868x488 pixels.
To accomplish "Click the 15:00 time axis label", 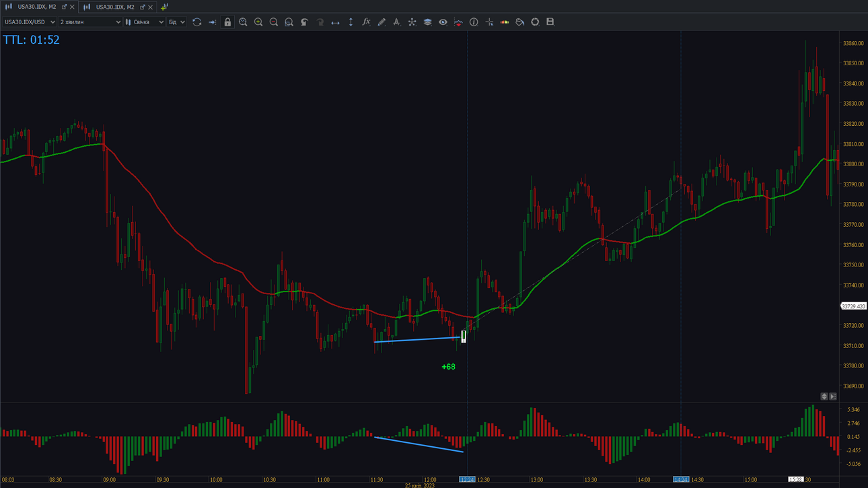I will click(750, 480).
